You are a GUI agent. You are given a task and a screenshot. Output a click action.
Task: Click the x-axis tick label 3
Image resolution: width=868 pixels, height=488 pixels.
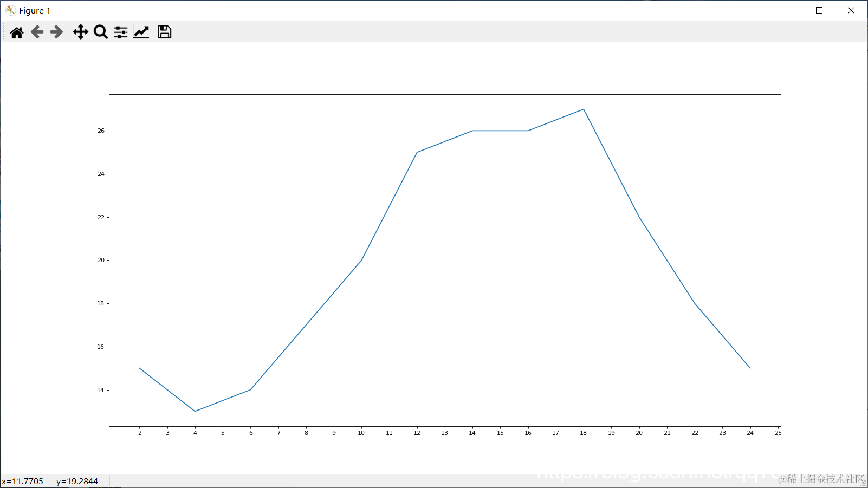[167, 433]
